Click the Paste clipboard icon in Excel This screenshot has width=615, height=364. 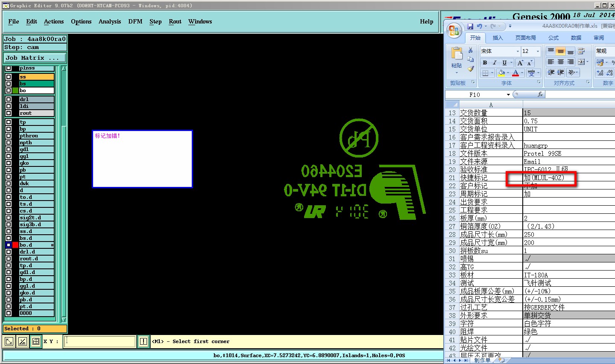click(457, 53)
